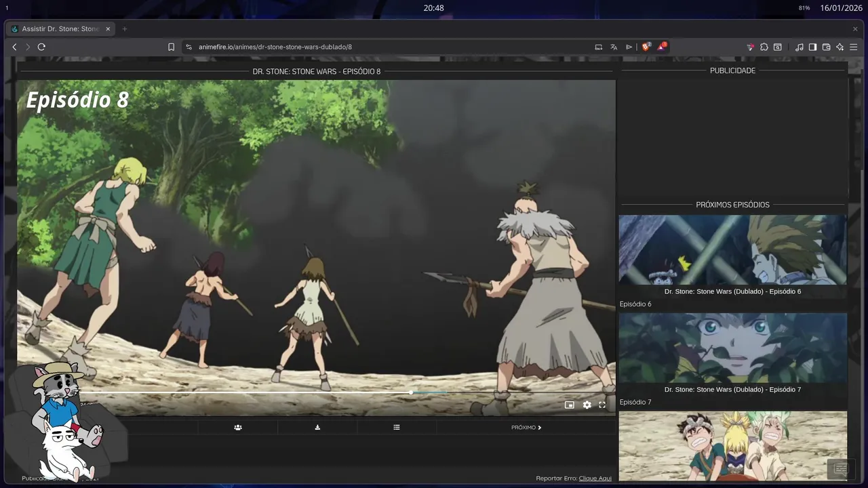The width and height of the screenshot is (868, 488).
Task: Click the send/play arrow icon in the address bar
Action: coord(629,47)
